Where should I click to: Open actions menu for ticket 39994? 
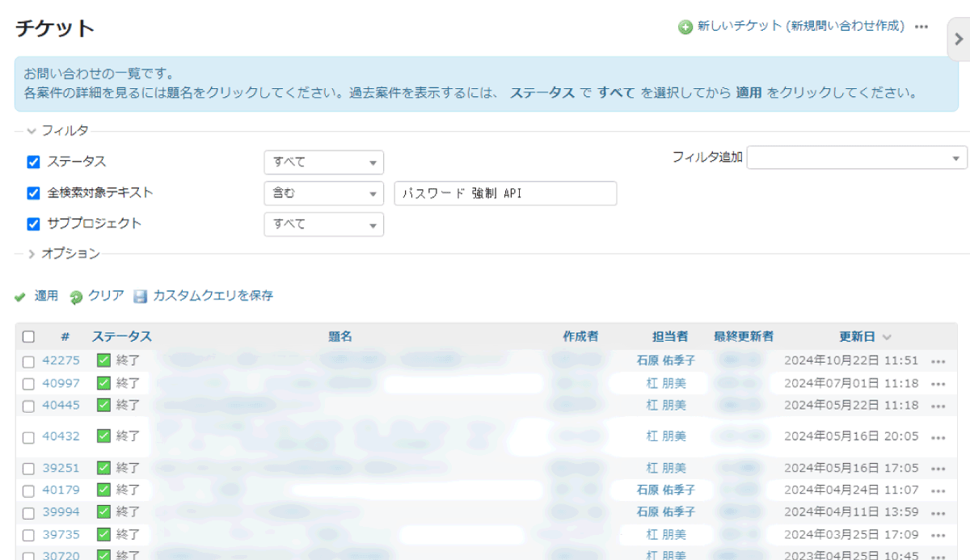938,512
